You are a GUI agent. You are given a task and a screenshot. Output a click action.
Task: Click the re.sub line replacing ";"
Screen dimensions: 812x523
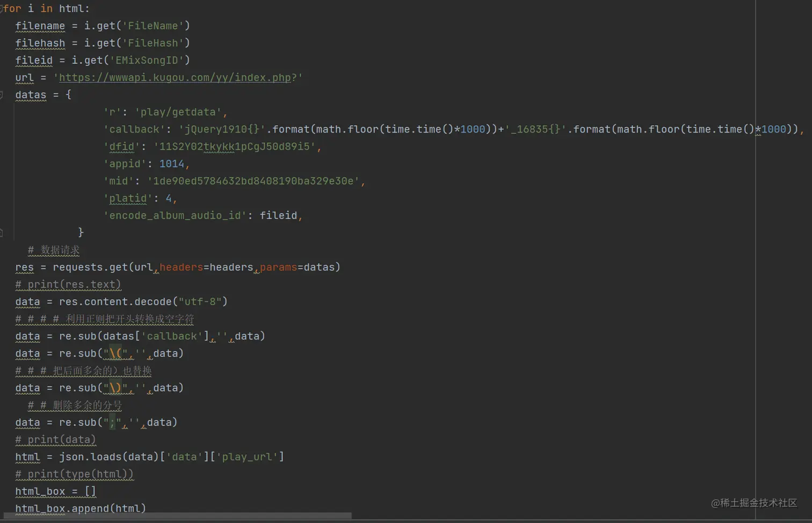tap(96, 423)
